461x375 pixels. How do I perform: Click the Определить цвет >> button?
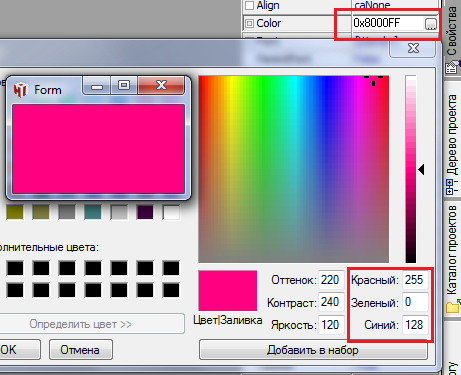(x=81, y=324)
